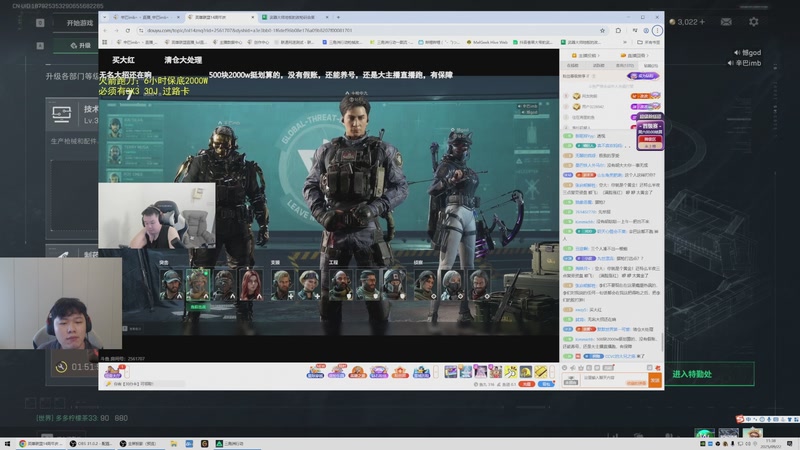The height and width of the screenshot is (450, 800).
Task: Click the site info icon in address bar
Action: pos(141,31)
